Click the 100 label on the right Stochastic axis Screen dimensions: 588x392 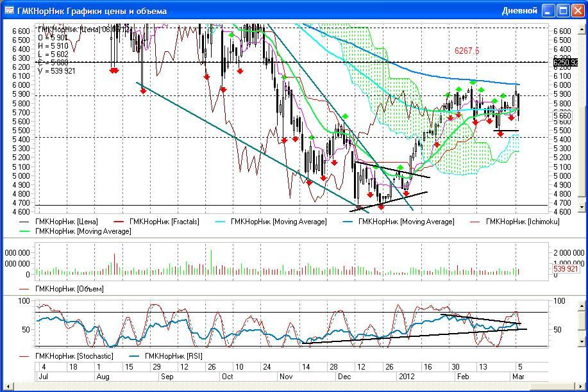(x=559, y=300)
